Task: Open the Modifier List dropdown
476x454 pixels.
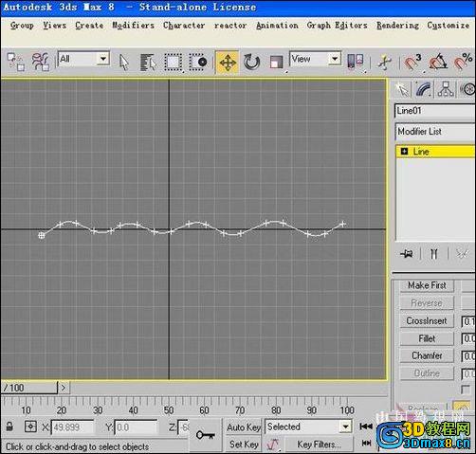Action: pos(435,132)
